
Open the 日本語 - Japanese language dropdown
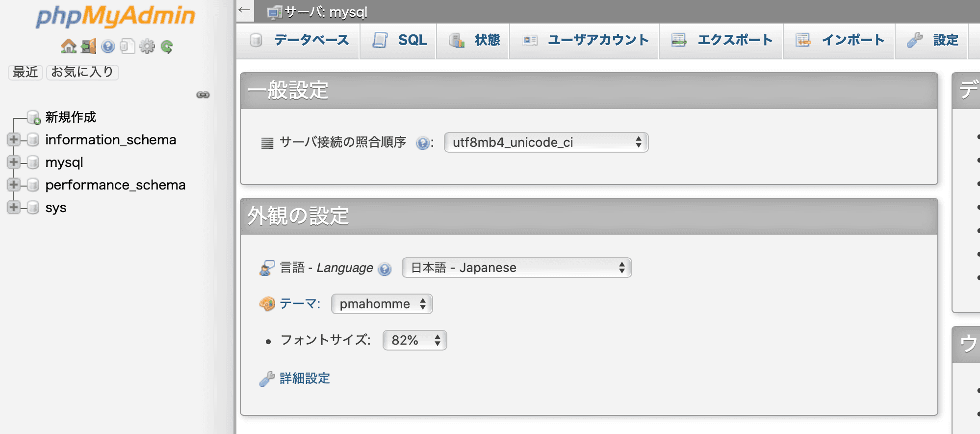[x=516, y=268]
